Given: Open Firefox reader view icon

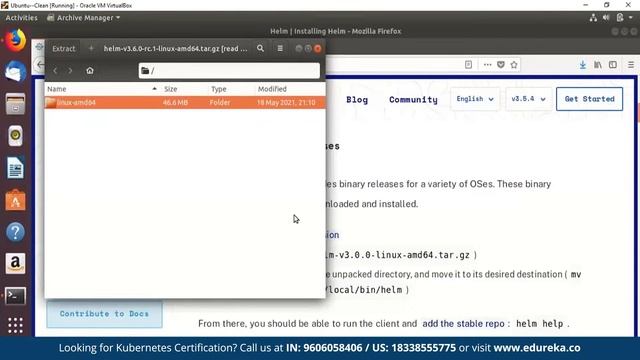Looking at the screenshot, I should click(469, 65).
